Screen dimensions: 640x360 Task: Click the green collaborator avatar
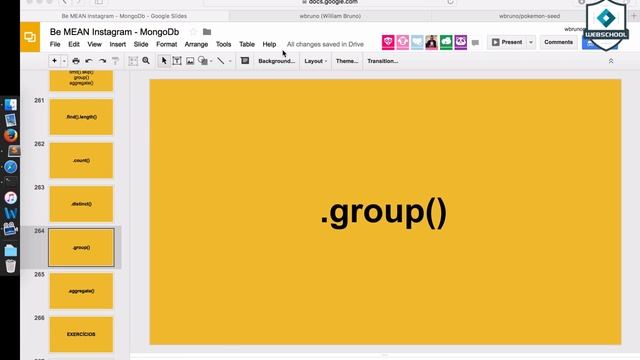[x=446, y=42]
